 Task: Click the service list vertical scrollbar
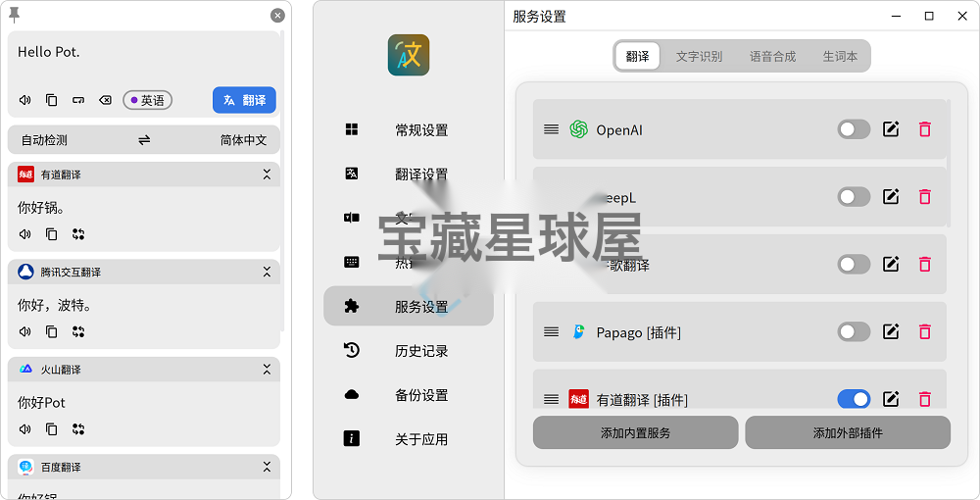click(949, 163)
